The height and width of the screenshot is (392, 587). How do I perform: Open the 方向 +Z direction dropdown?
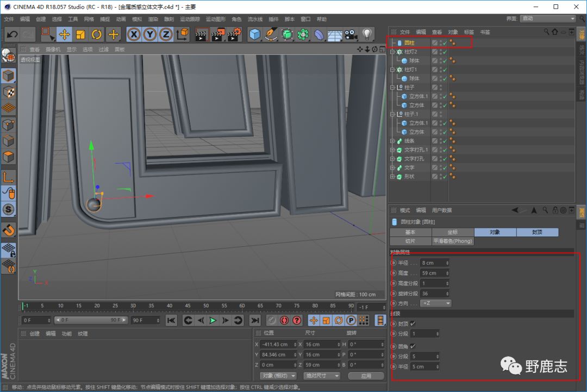point(435,303)
